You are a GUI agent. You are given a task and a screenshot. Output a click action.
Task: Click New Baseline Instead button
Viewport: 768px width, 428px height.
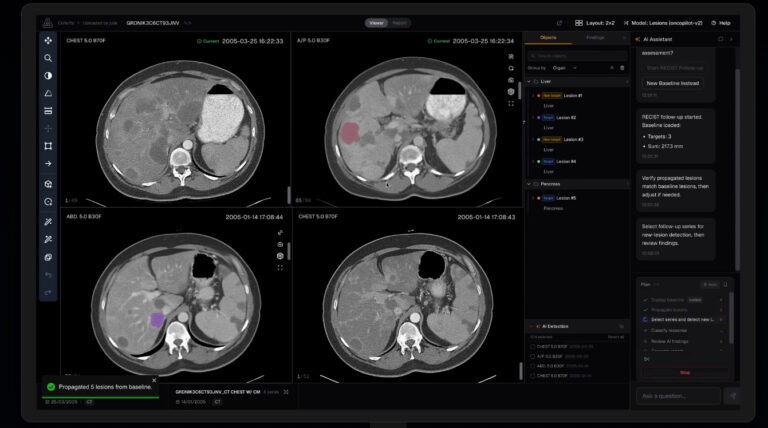coord(672,83)
